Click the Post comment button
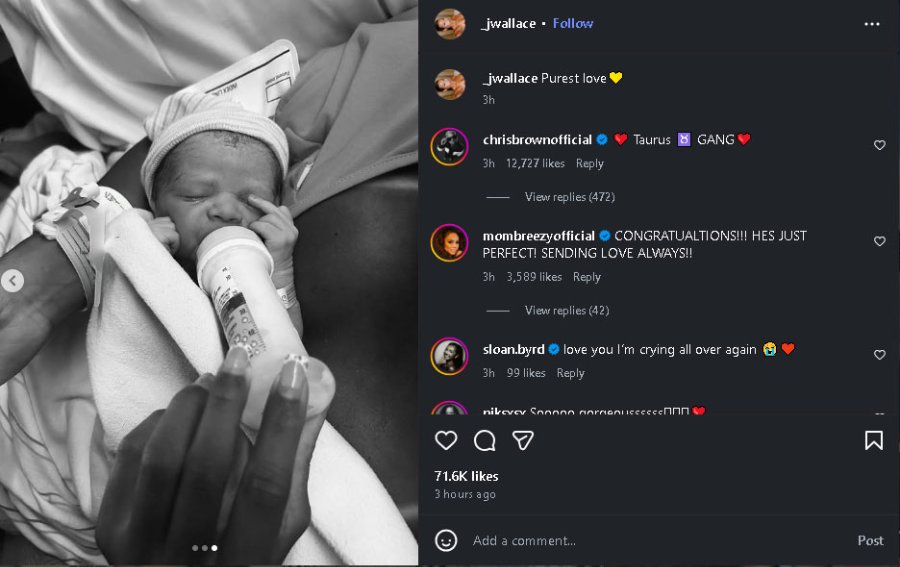The height and width of the screenshot is (567, 900). (x=870, y=540)
